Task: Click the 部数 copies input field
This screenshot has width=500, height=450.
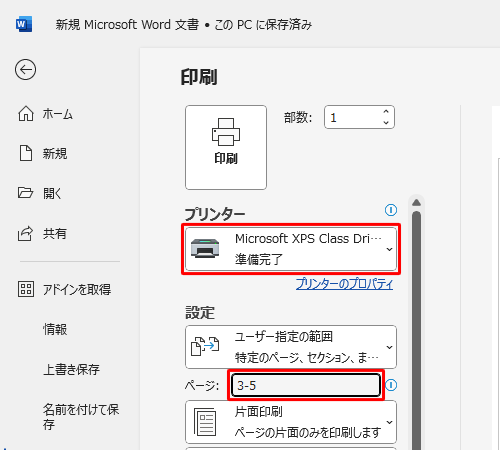Action: click(359, 117)
